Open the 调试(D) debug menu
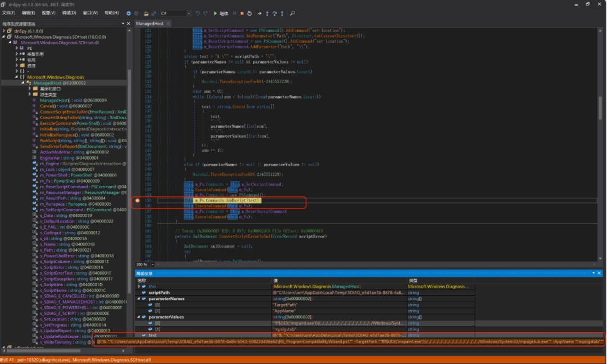 tap(69, 13)
